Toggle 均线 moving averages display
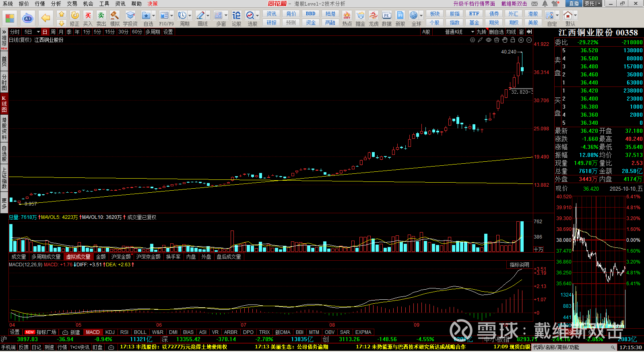 click(x=511, y=32)
